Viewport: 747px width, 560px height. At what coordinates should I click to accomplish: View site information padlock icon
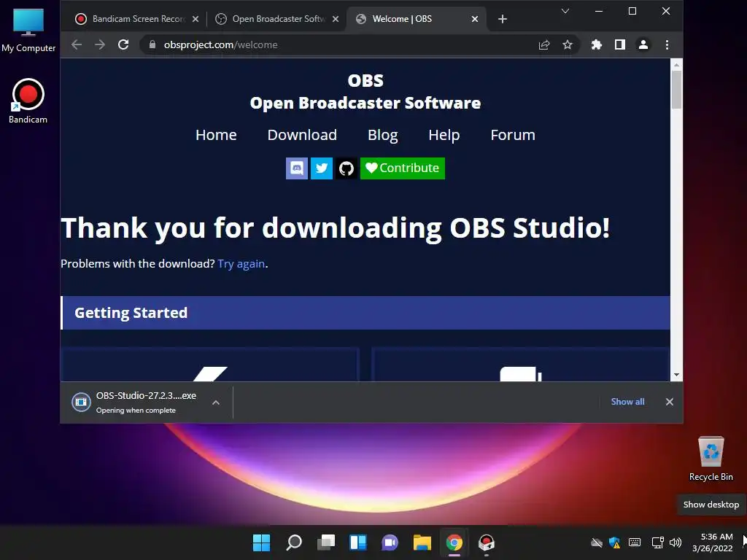152,44
